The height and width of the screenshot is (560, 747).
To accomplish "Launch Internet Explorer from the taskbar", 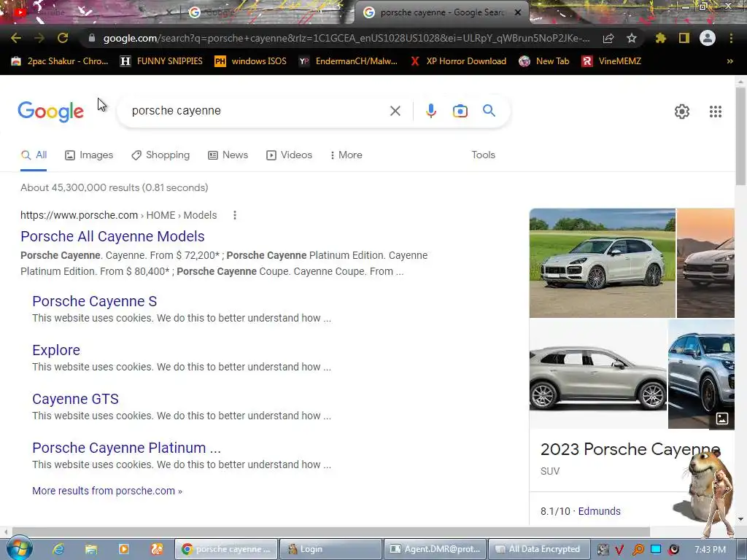I will click(58, 549).
